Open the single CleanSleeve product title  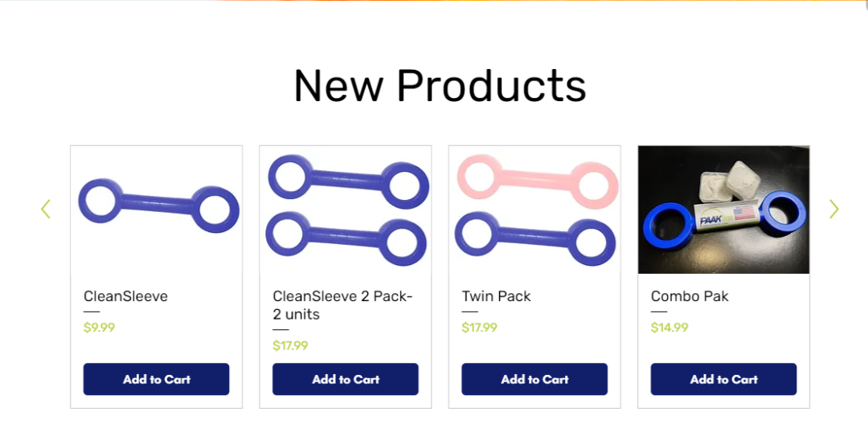[125, 296]
